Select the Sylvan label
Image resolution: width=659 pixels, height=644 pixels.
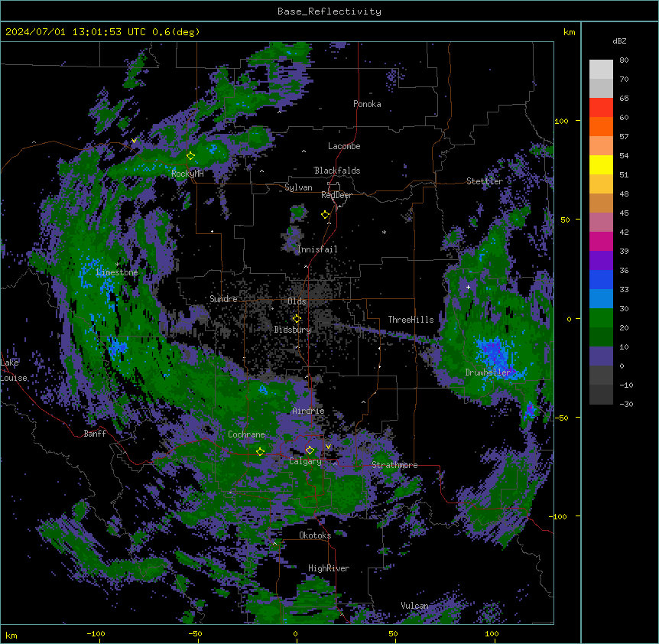[298, 187]
